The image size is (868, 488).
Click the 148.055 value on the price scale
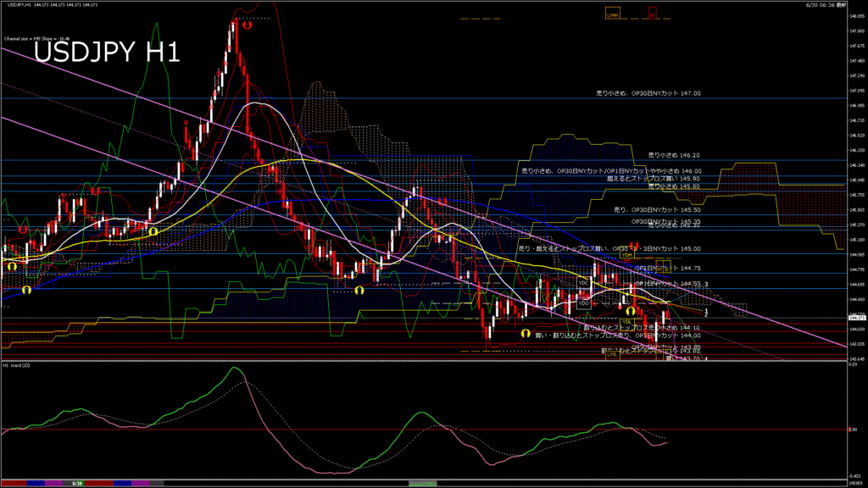[857, 16]
